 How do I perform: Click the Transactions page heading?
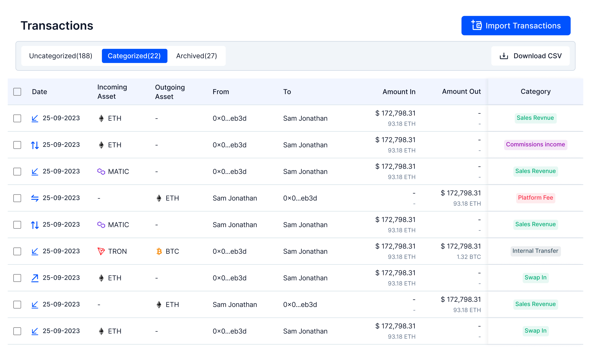57,26
